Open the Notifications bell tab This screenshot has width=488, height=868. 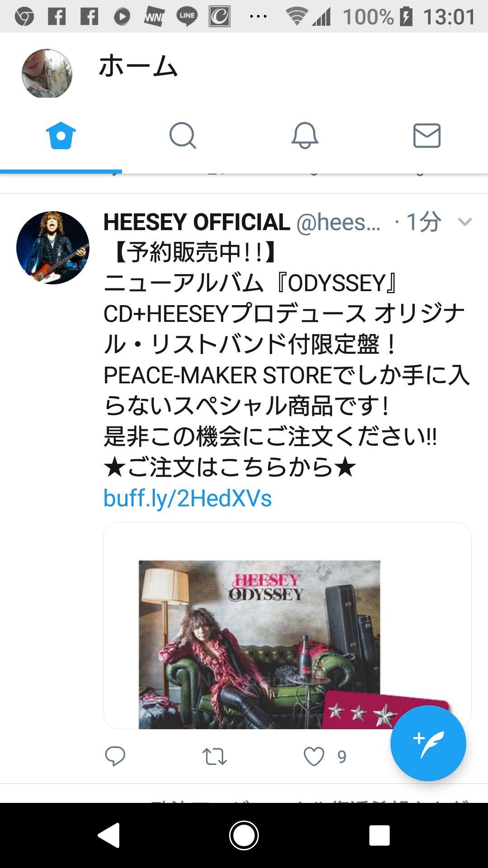coord(305,136)
